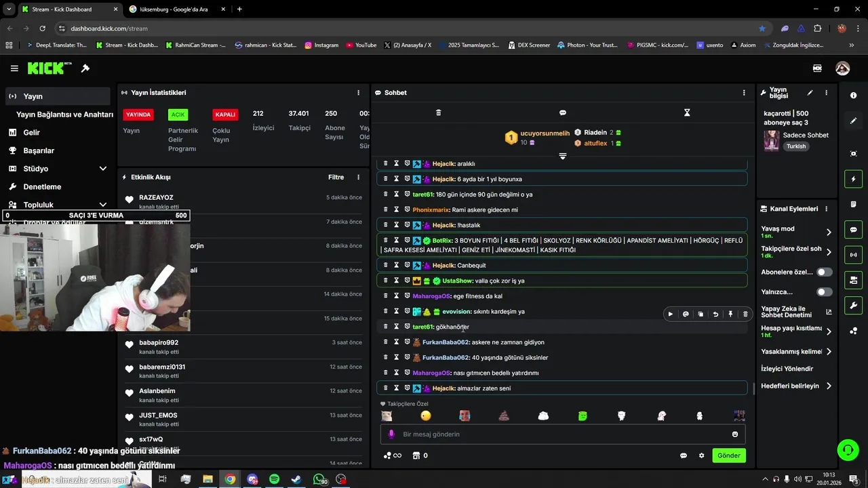Open the Instagram bookmark
Viewport: 868px width, 488px height.
pos(321,45)
